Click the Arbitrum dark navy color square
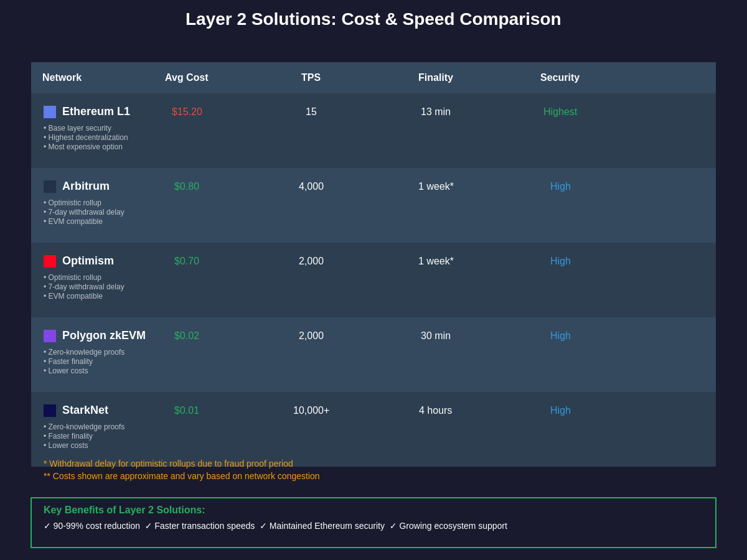Viewport: 747px width, 560px height. (x=50, y=187)
